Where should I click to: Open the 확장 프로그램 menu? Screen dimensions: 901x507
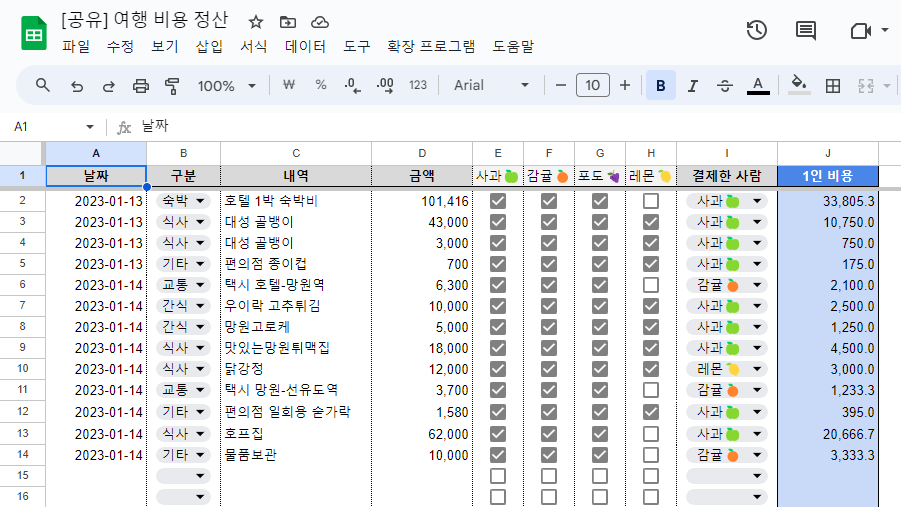click(431, 46)
